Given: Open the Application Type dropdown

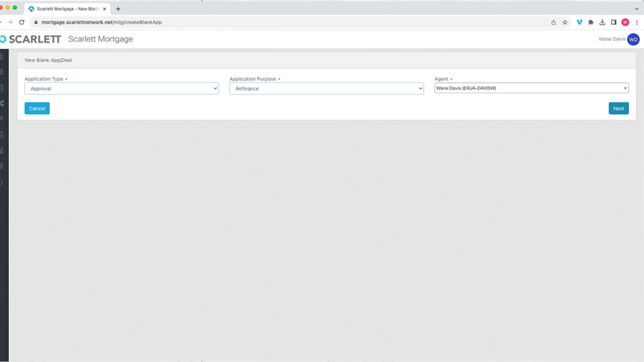Looking at the screenshot, I should 121,89.
